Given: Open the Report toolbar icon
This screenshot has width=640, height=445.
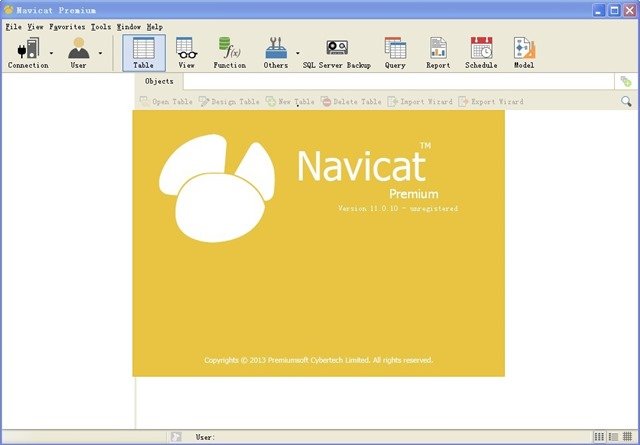Looking at the screenshot, I should 438,53.
